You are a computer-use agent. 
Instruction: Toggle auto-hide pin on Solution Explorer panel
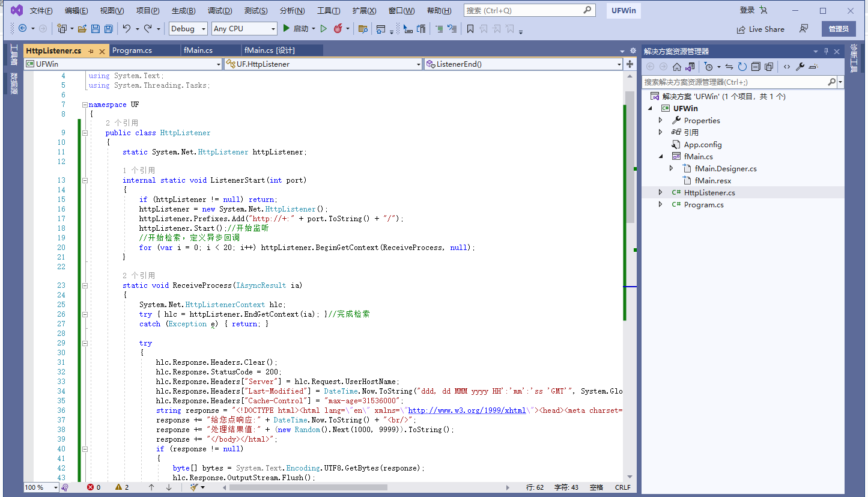(827, 51)
